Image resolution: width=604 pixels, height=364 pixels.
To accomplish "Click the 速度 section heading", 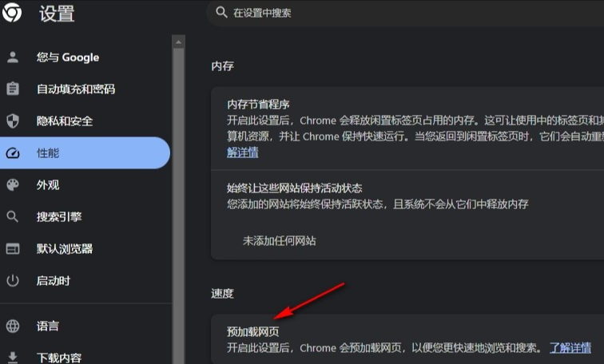I will click(222, 294).
